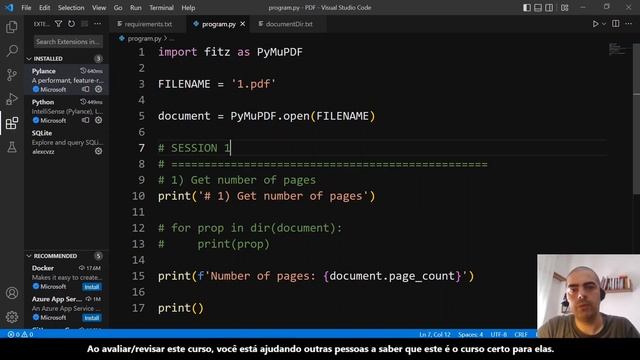
Task: Open the File menu
Action: point(26,8)
